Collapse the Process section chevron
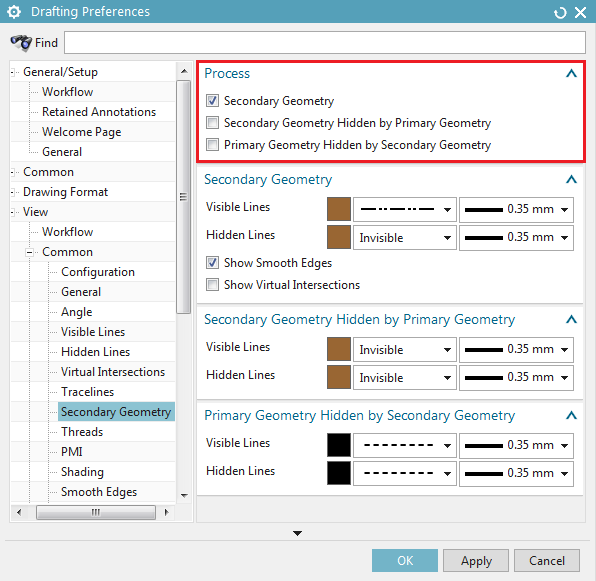Viewport: 596px width, 581px height. tap(571, 73)
